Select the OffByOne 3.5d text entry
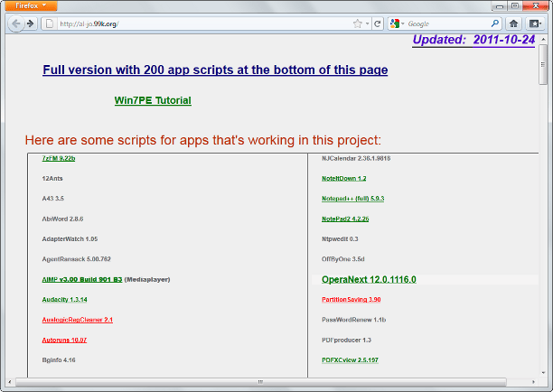Viewport: 553px width, 392px height. [x=342, y=259]
